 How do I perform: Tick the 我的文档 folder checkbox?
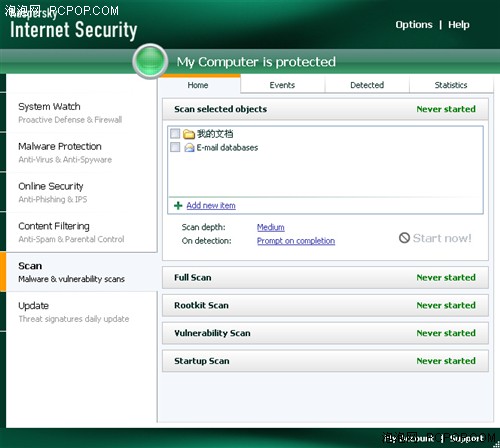point(175,134)
